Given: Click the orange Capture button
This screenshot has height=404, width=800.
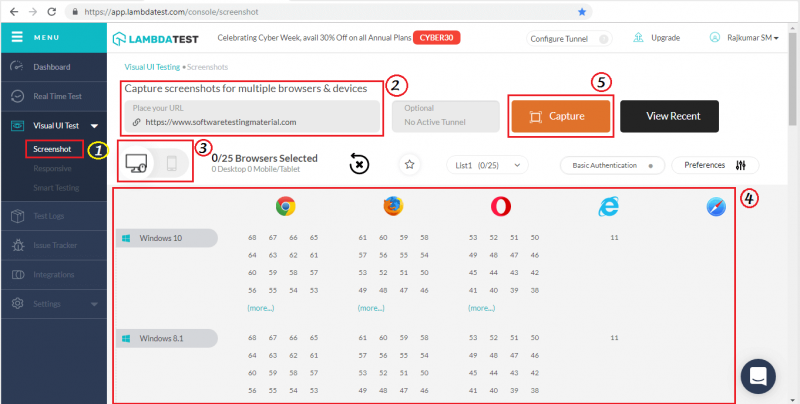Looking at the screenshot, I should click(560, 116).
